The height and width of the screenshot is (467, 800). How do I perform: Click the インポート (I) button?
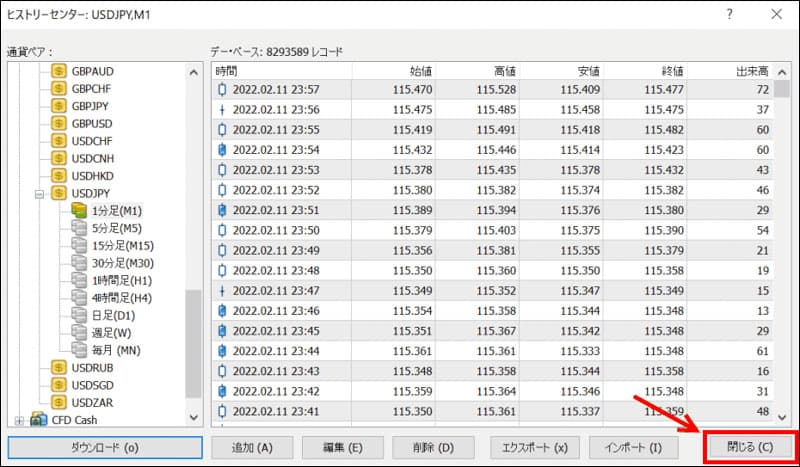(x=627, y=447)
